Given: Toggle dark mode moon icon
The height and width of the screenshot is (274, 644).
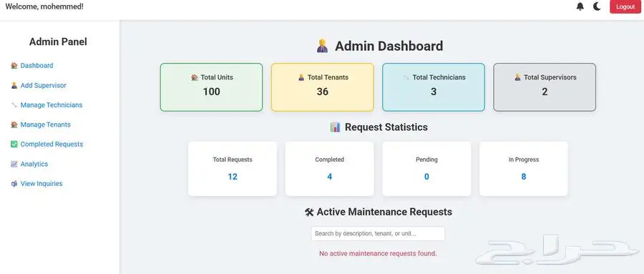Looking at the screenshot, I should coord(597,6).
